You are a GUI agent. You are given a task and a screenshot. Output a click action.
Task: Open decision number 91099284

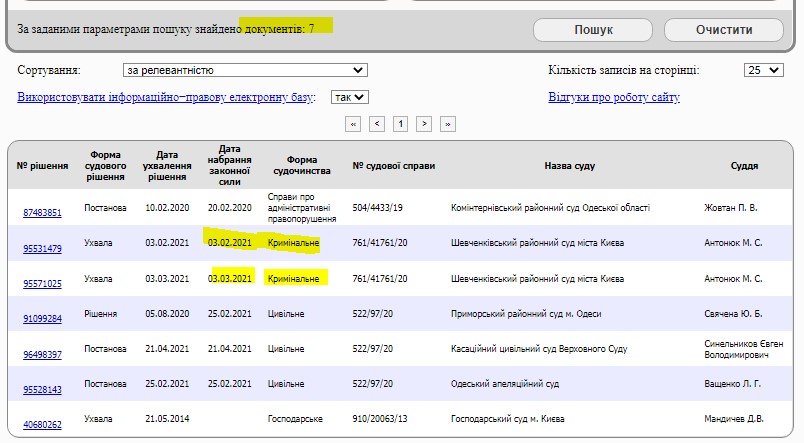point(42,319)
